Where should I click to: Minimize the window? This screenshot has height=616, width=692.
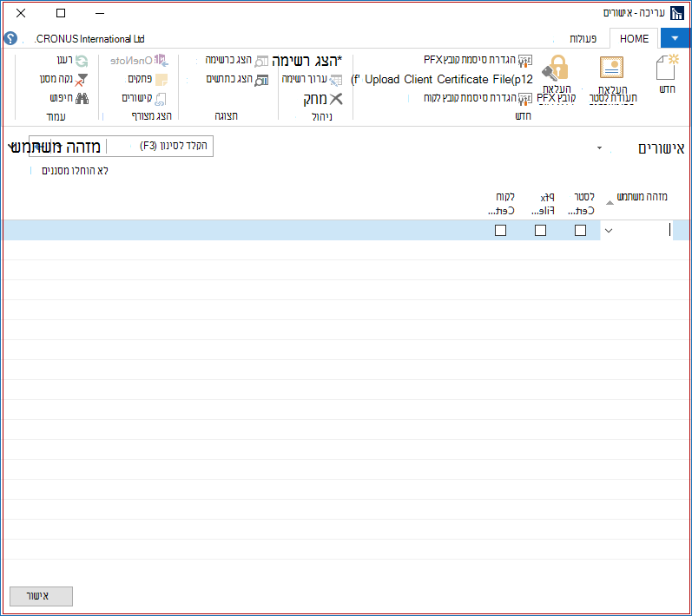coord(100,13)
